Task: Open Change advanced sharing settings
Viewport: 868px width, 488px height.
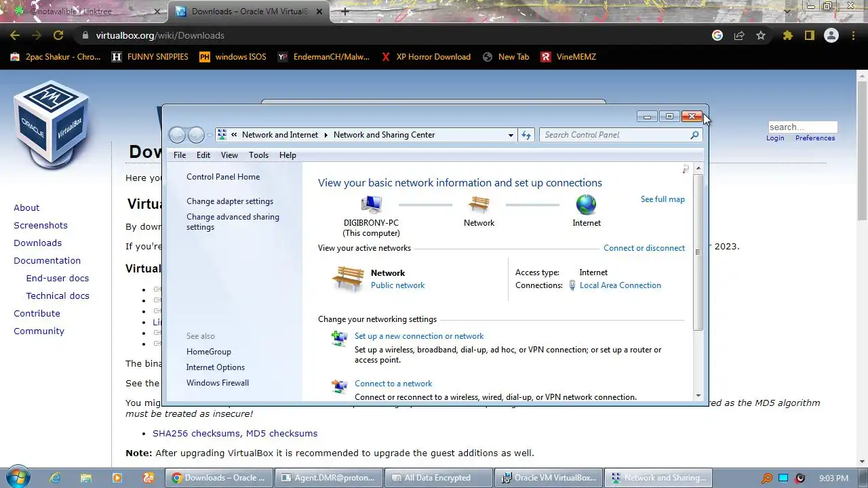Action: [233, 222]
